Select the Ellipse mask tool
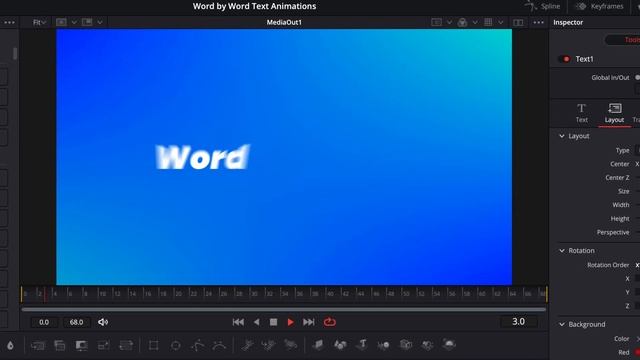Screen dimensions: 640x360 click(176, 345)
